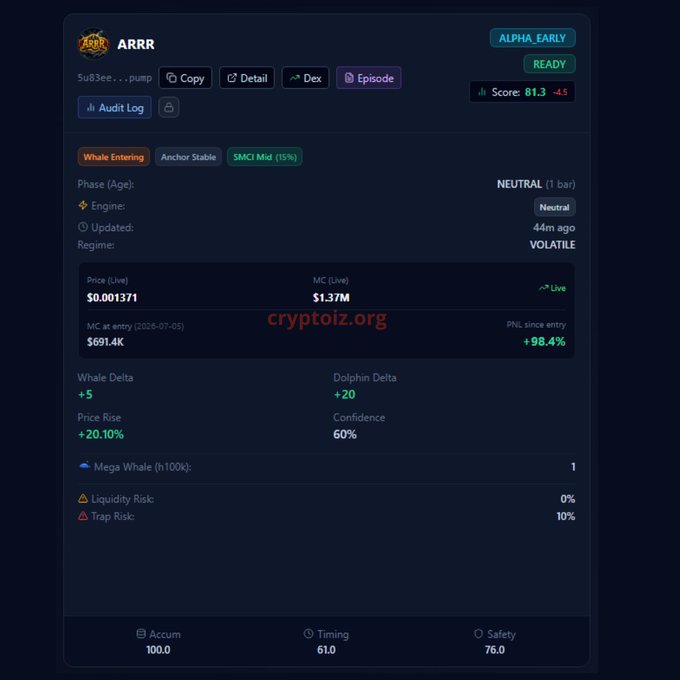Screen dimensions: 680x680
Task: Click the Dolphin Delta value +20
Action: tap(344, 394)
